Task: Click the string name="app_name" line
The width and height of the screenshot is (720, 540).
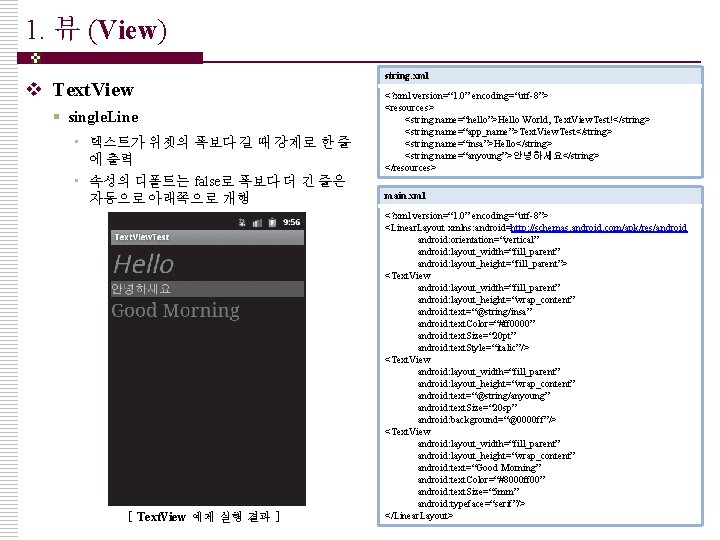Action: tap(508, 132)
